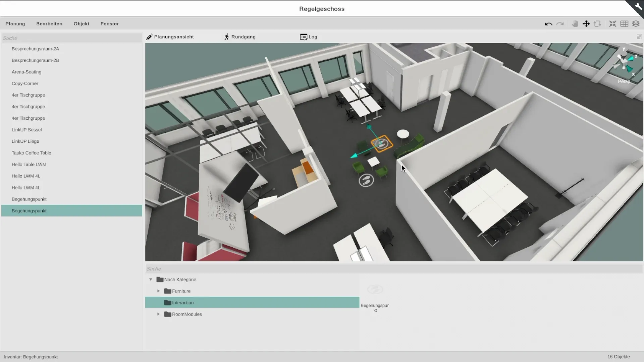
Task: Switch to the Rundgang tab
Action: 240,37
